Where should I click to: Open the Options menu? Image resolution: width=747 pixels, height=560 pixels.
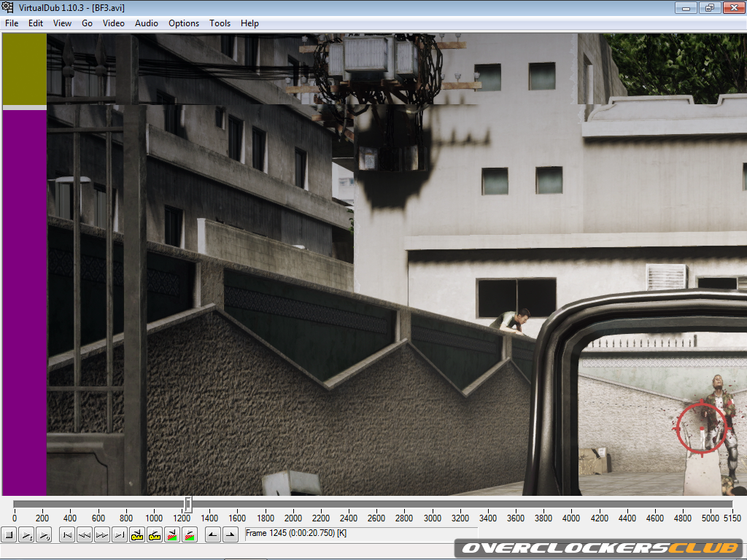pyautogui.click(x=184, y=23)
